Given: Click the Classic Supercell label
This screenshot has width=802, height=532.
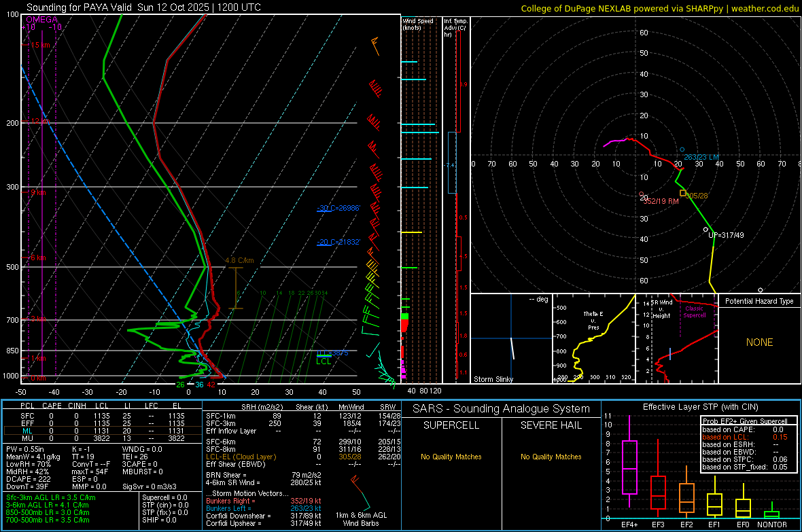Looking at the screenshot, I should 694,312.
